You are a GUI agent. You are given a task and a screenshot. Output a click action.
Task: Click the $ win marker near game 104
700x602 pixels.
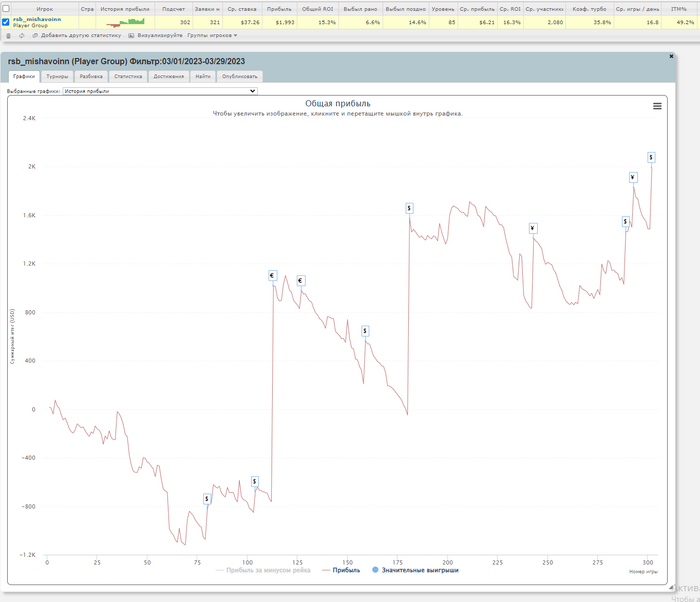point(254,481)
